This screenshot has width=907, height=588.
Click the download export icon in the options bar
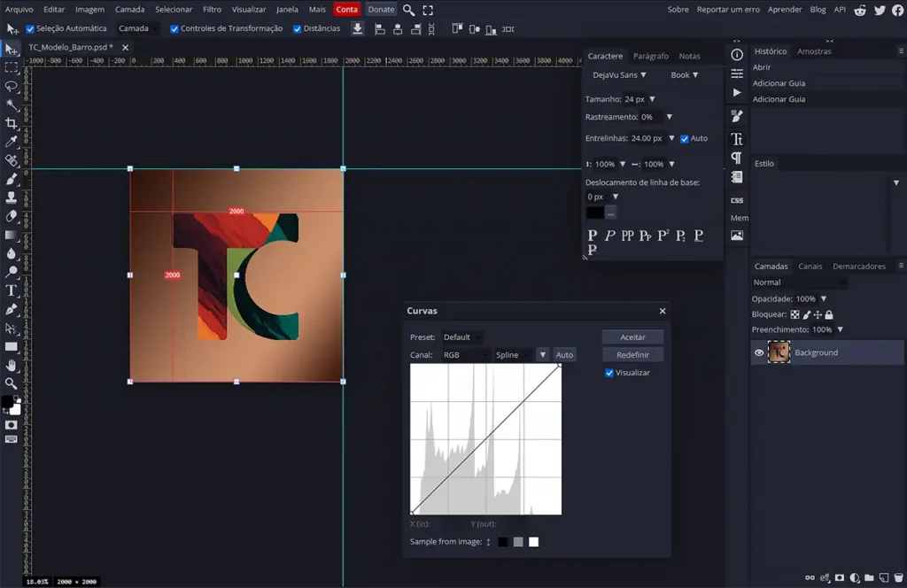coord(358,28)
